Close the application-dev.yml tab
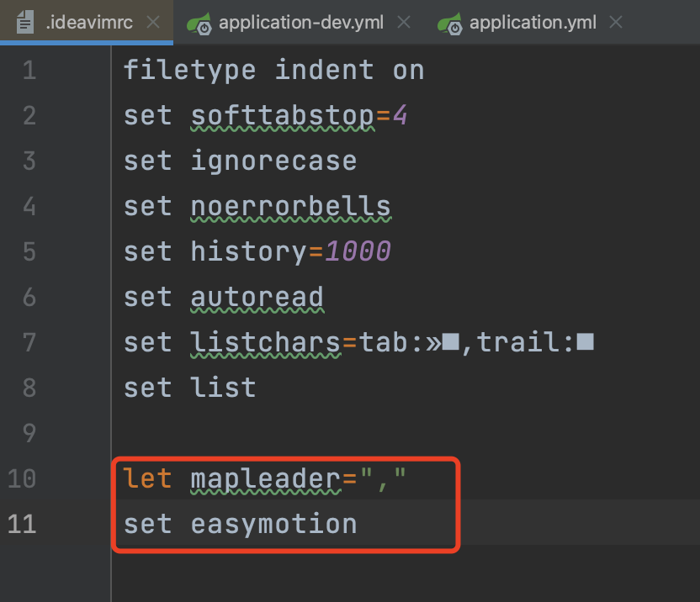This screenshot has height=602, width=700. coord(404,22)
